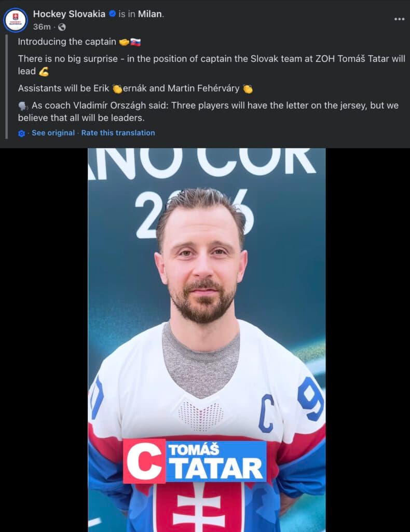Screen dimensions: 410x532
Task: Click the translation settings gear icon
Action: pos(21,134)
